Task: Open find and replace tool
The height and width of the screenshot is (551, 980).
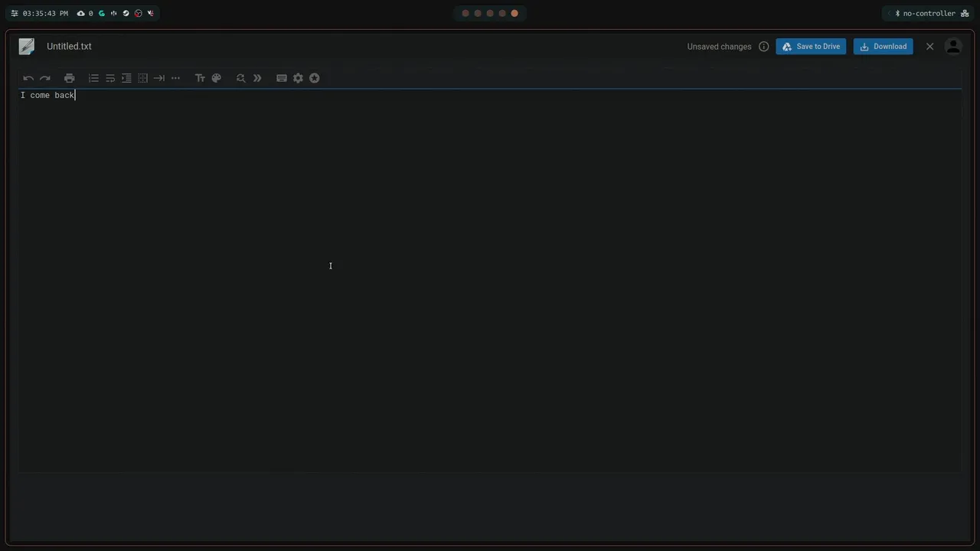Action: [x=240, y=78]
